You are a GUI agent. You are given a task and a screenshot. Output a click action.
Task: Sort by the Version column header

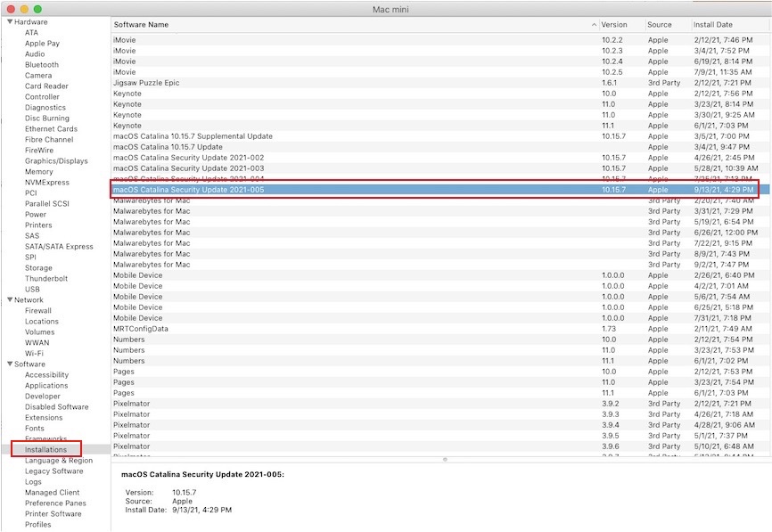(x=614, y=25)
